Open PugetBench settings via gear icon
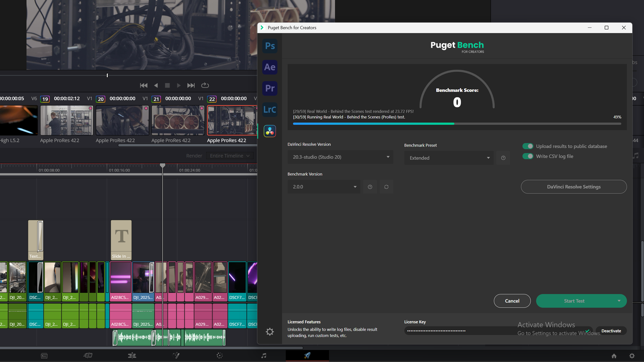This screenshot has width=644, height=362. coord(270,331)
